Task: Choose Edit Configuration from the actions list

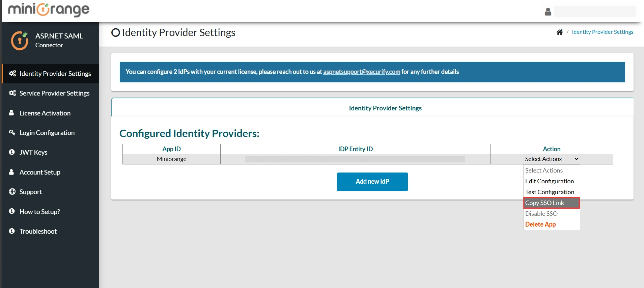Action: point(549,181)
